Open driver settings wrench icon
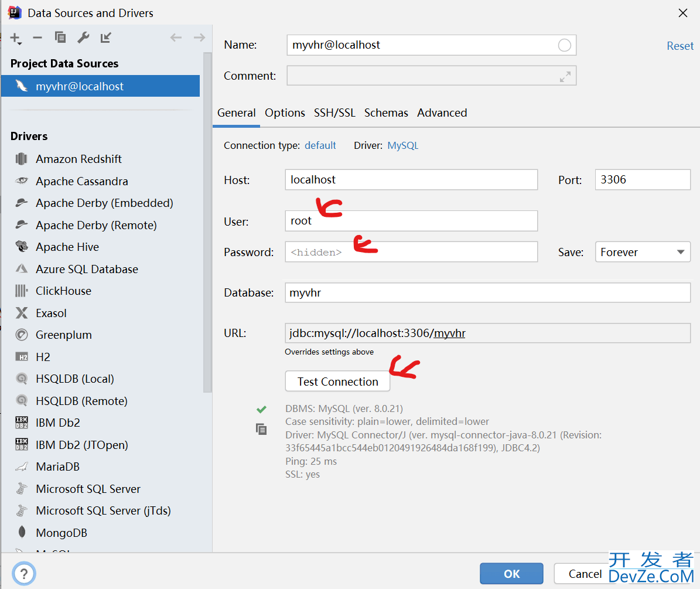 pos(83,38)
